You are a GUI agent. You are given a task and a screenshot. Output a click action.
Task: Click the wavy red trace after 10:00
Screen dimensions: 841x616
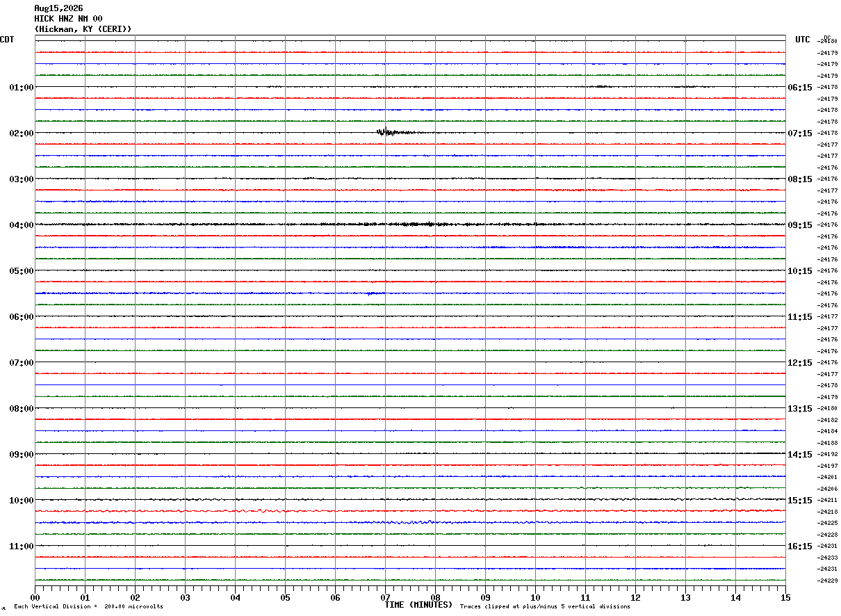(x=410, y=511)
